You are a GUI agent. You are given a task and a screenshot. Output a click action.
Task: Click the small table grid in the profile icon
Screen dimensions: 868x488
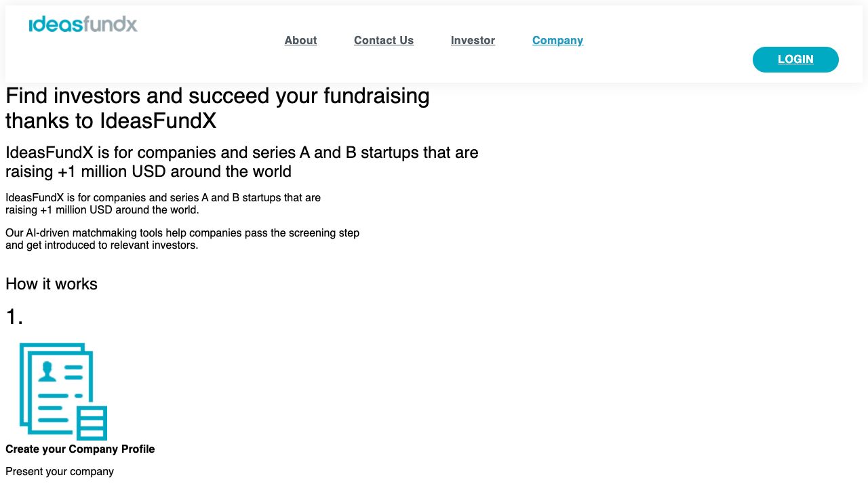(x=93, y=423)
